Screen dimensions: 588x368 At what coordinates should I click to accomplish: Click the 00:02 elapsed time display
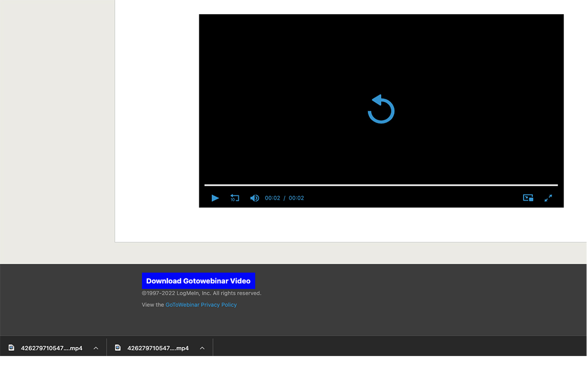(x=272, y=198)
